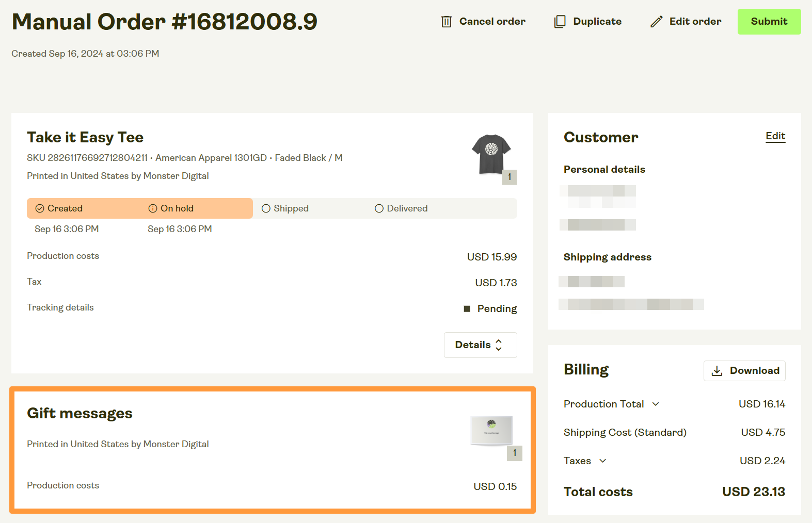Click the On hold info icon
The width and height of the screenshot is (812, 523).
153,208
